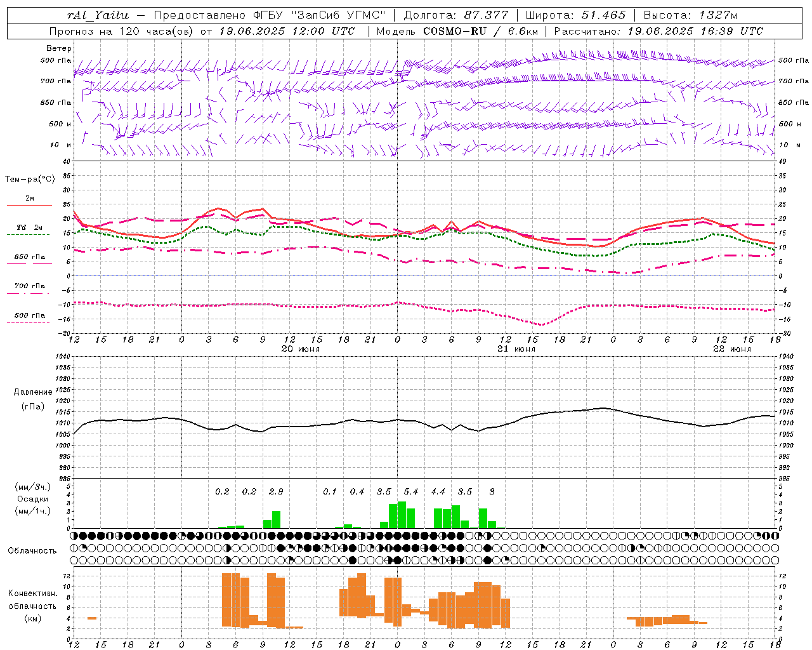This screenshot has height=650, width=812.
Task: Click the 0.4 precipitation total value
Action: [357, 492]
